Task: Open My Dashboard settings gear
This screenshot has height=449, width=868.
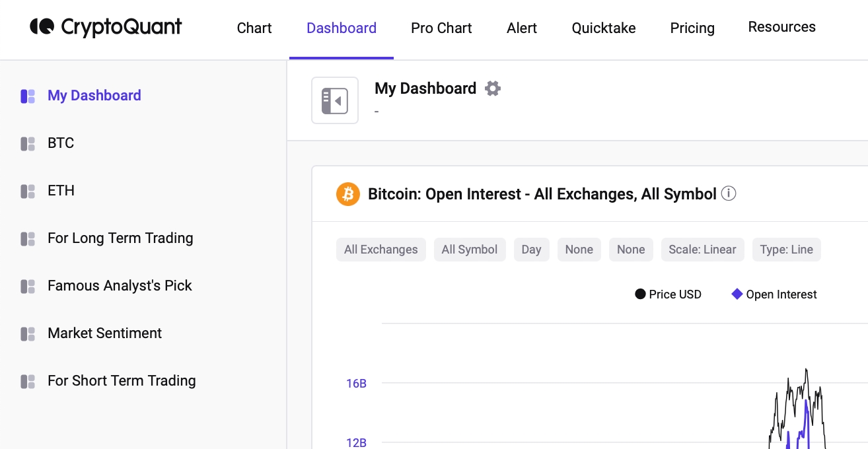Action: tap(493, 88)
